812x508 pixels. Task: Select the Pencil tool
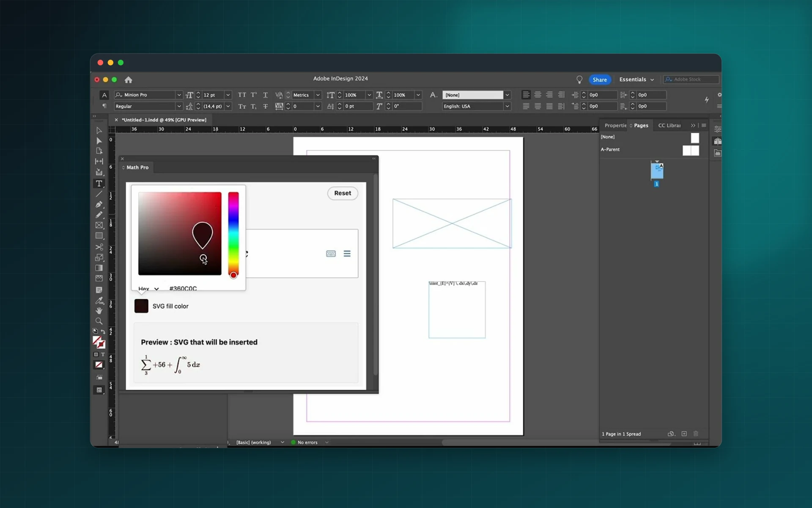(99, 215)
